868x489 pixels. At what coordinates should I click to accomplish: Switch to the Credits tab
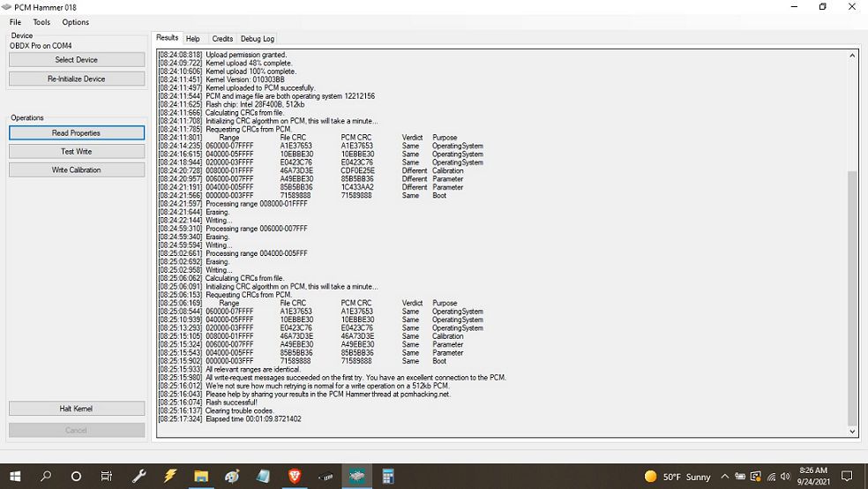(x=222, y=39)
